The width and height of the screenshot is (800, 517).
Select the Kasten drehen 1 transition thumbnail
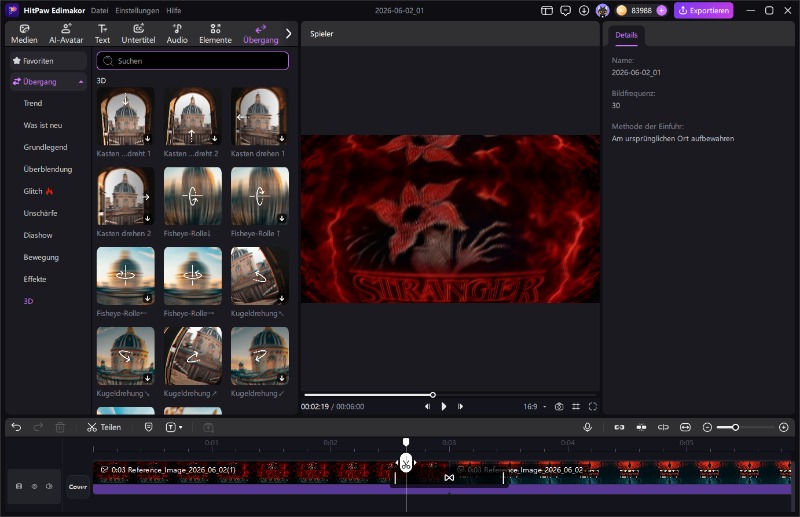260,116
